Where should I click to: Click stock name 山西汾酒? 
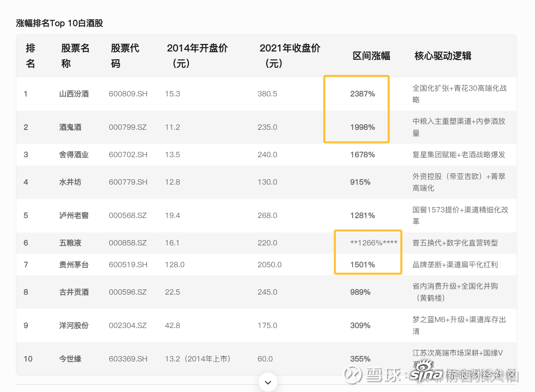point(74,94)
